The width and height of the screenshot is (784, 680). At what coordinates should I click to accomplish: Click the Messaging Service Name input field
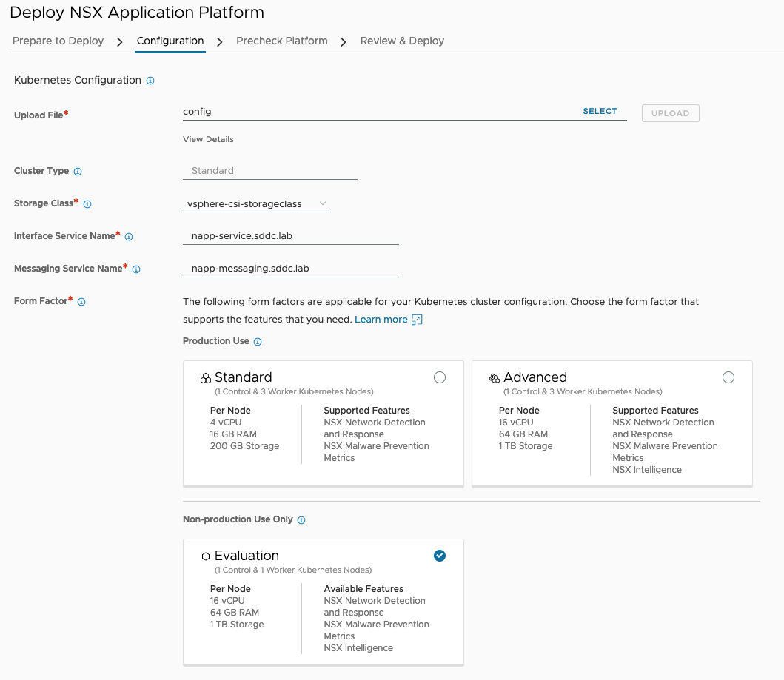click(290, 269)
